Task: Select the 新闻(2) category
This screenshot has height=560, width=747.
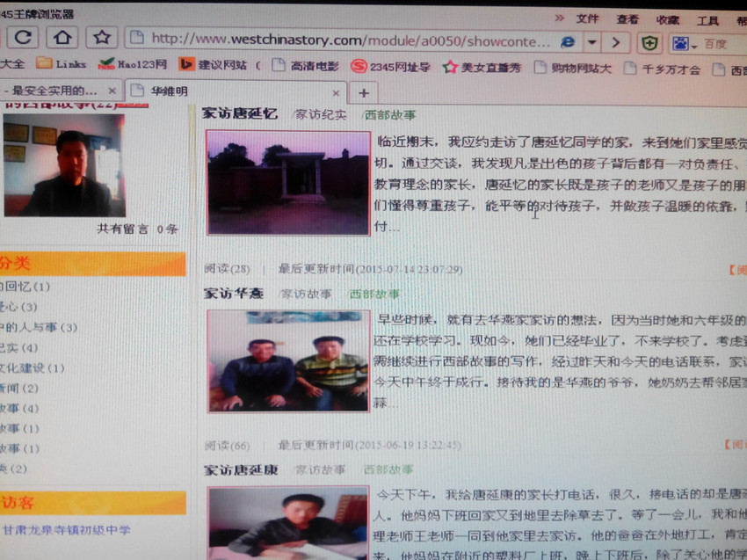Action: (19, 388)
